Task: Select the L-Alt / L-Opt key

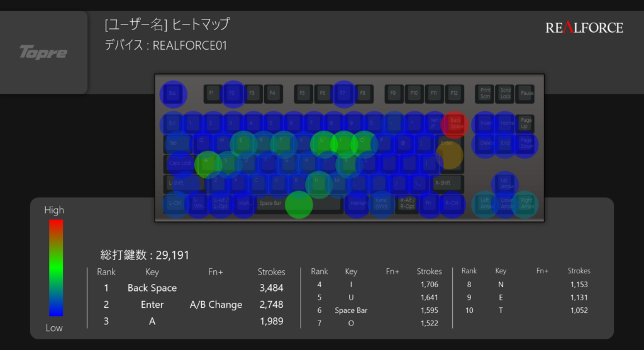Action: point(221,204)
